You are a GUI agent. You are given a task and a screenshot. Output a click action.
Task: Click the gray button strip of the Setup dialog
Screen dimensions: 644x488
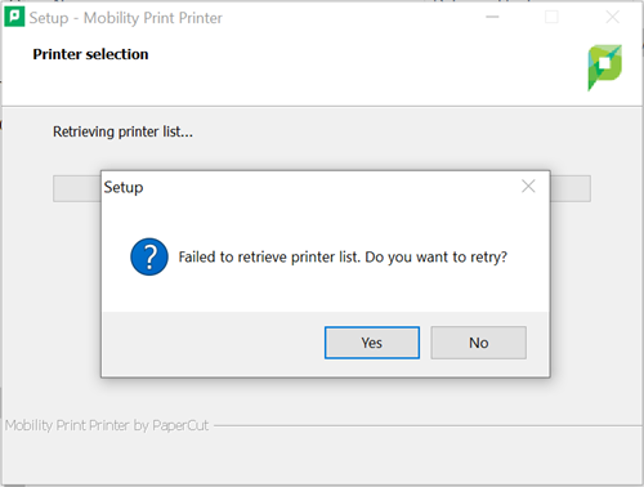coord(210,343)
